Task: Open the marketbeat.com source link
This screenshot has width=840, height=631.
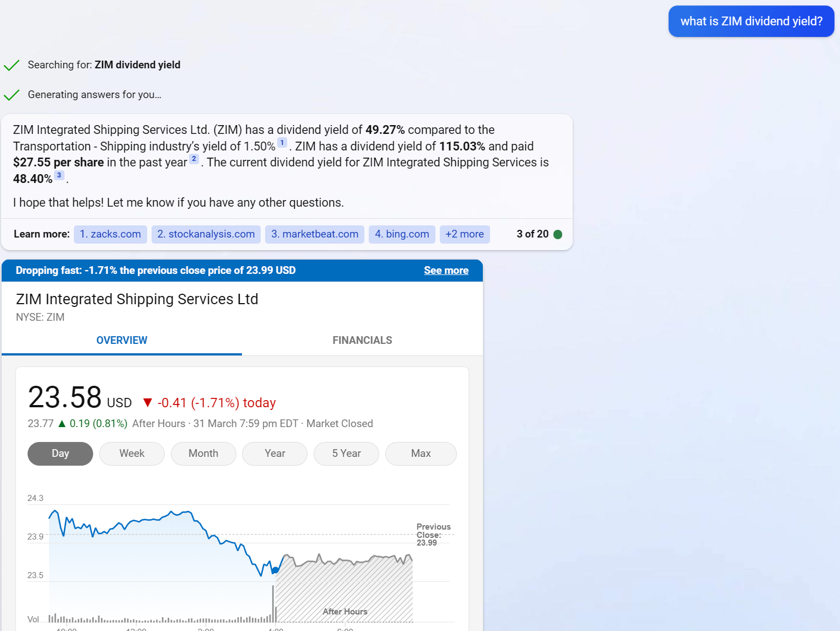Action: click(315, 234)
